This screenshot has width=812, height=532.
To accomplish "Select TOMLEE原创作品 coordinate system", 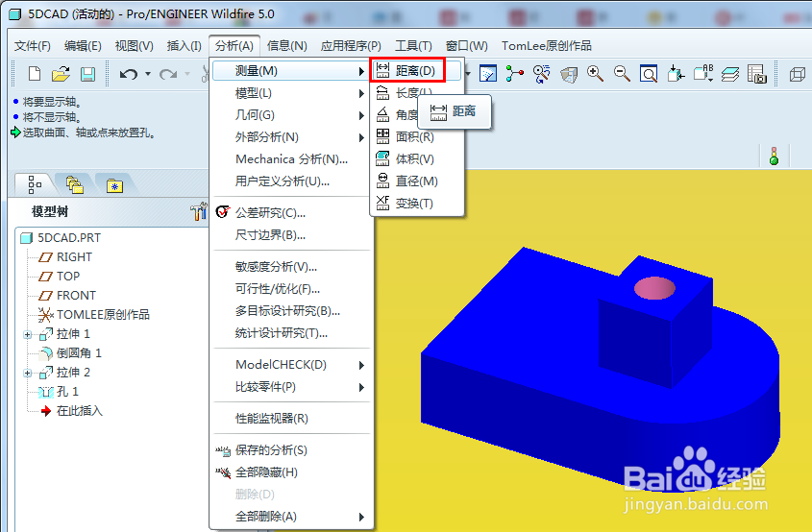I will [103, 315].
